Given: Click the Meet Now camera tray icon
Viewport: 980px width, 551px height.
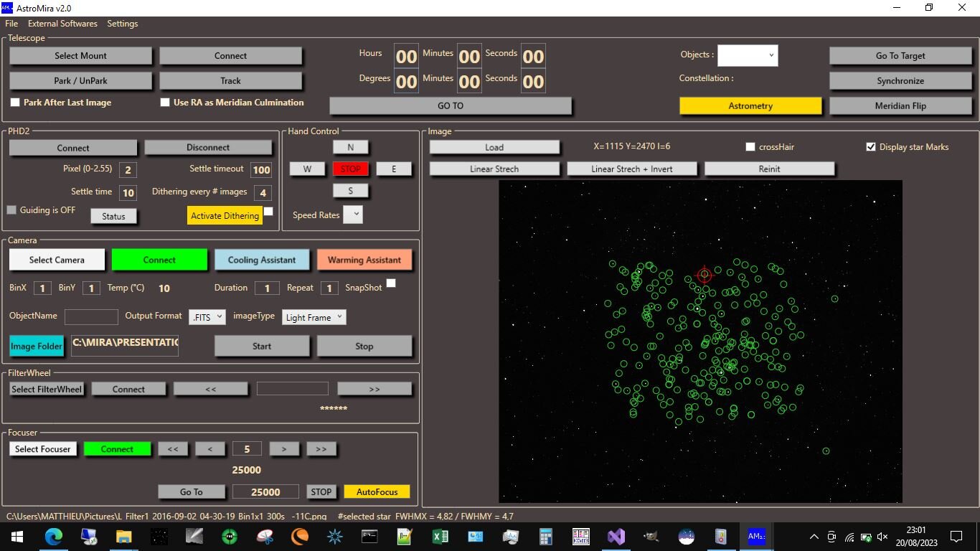Looking at the screenshot, I should pyautogui.click(x=831, y=537).
